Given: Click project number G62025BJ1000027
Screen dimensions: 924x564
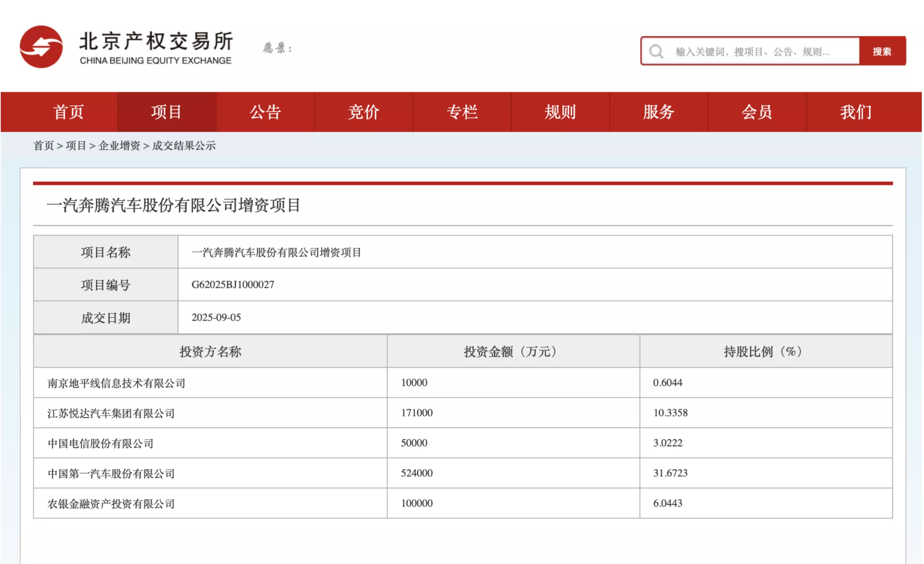Looking at the screenshot, I should tap(233, 285).
